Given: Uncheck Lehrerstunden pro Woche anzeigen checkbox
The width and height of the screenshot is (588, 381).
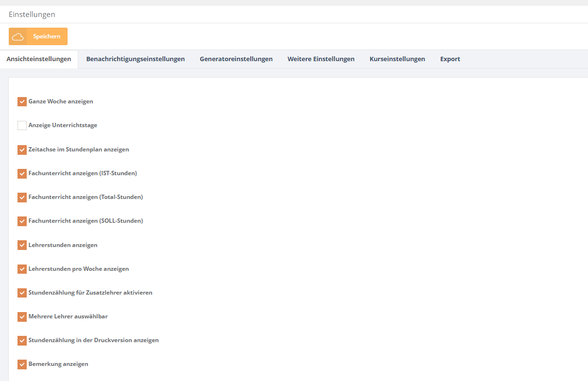Looking at the screenshot, I should coord(22,269).
